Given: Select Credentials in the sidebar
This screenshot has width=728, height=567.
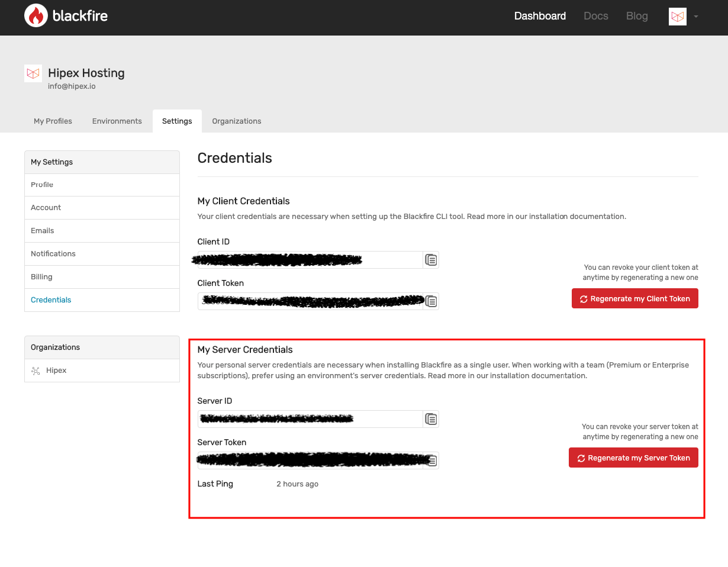Looking at the screenshot, I should point(102,300).
